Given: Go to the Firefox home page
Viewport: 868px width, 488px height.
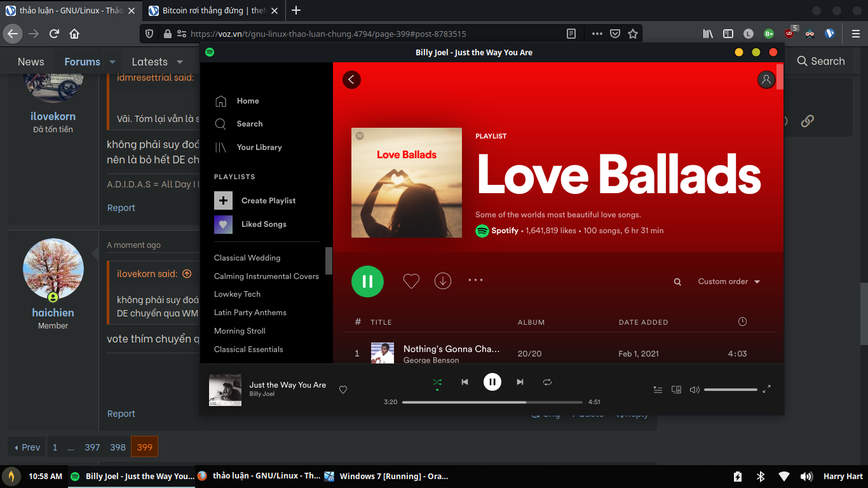Looking at the screenshot, I should (74, 34).
